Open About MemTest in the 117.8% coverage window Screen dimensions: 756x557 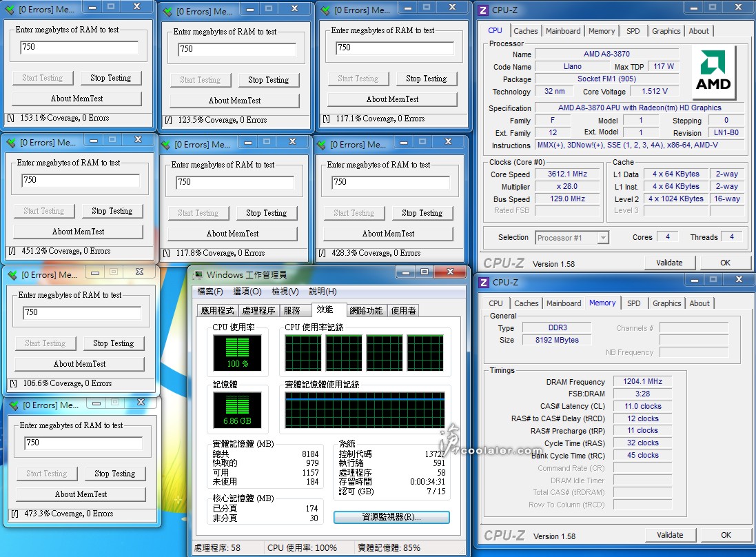click(x=232, y=234)
